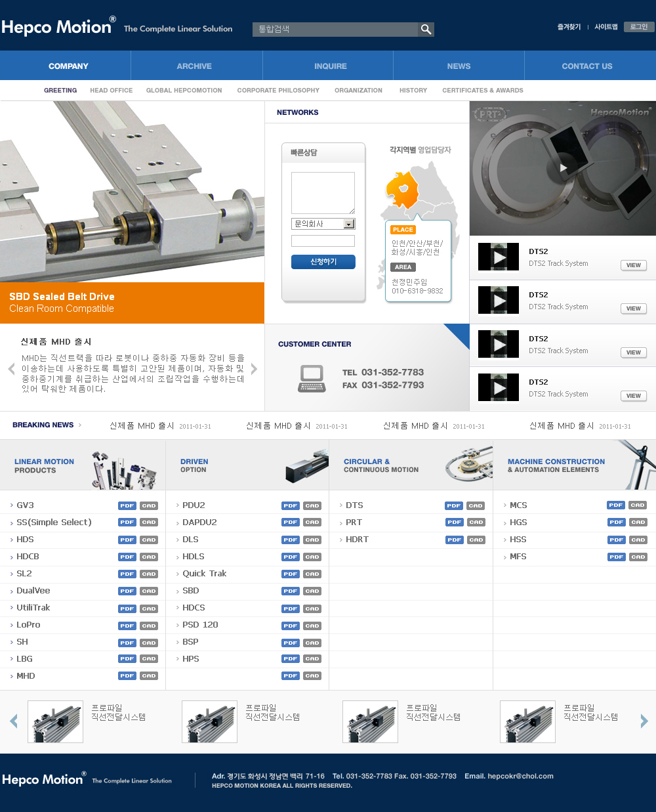The width and height of the screenshot is (656, 812).
Task: Download the PDF for Quick Trak
Action: tap(291, 574)
